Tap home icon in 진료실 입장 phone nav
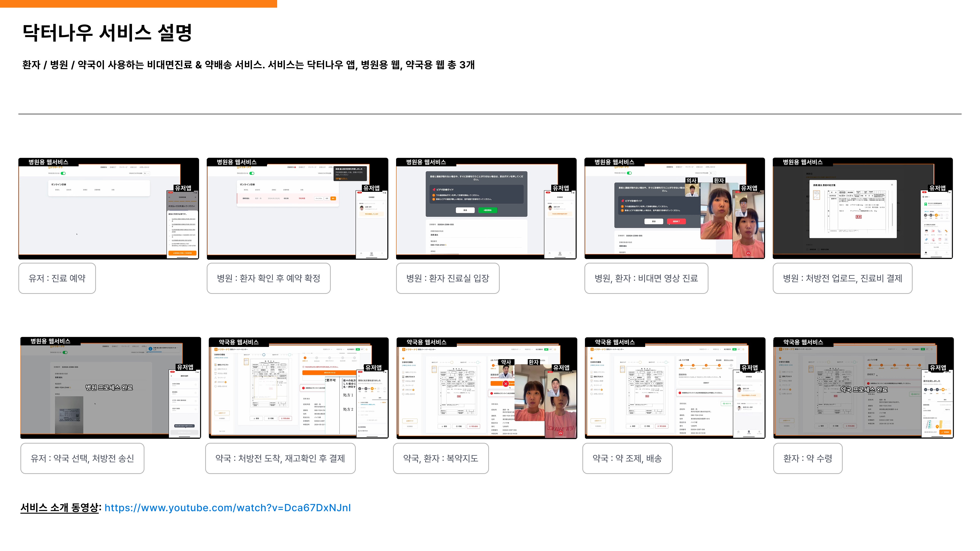The height and width of the screenshot is (551, 980). 549,253
